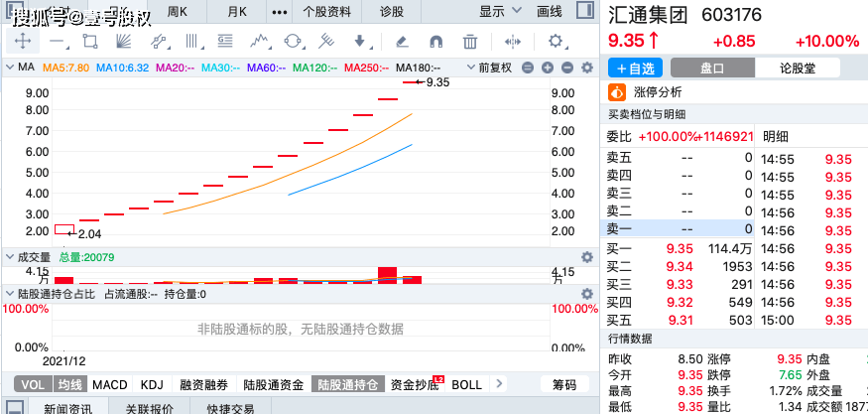Viewport: 868px width, 414px height.
Task: Click the horizontal stretch arrows icon
Action: coord(513,41)
